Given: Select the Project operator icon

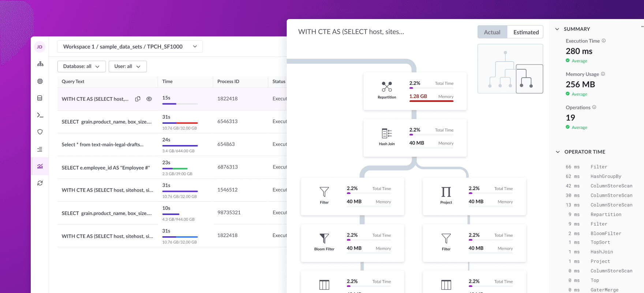Looking at the screenshot, I should pos(446,192).
